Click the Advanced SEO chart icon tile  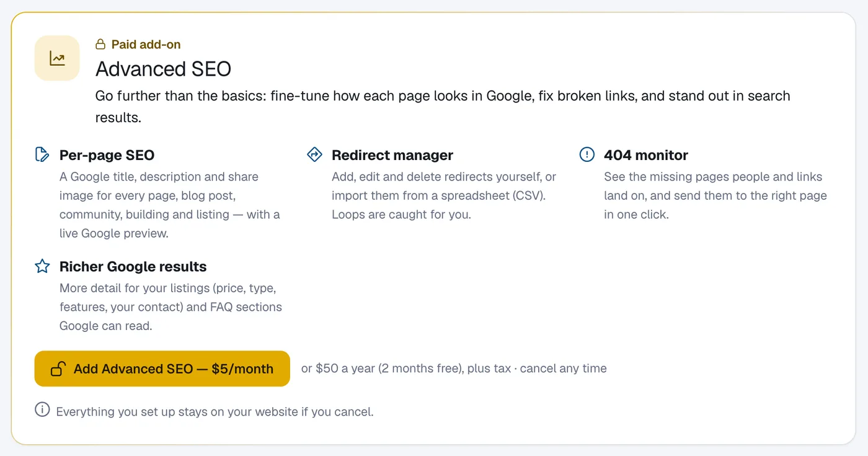[x=57, y=58]
